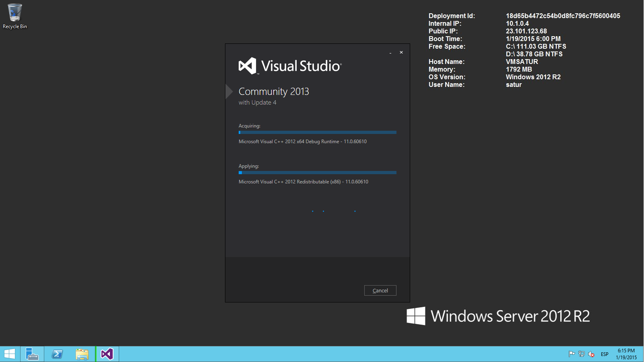Image resolution: width=644 pixels, height=362 pixels.
Task: Click the "Applying:" label
Action: (249, 166)
